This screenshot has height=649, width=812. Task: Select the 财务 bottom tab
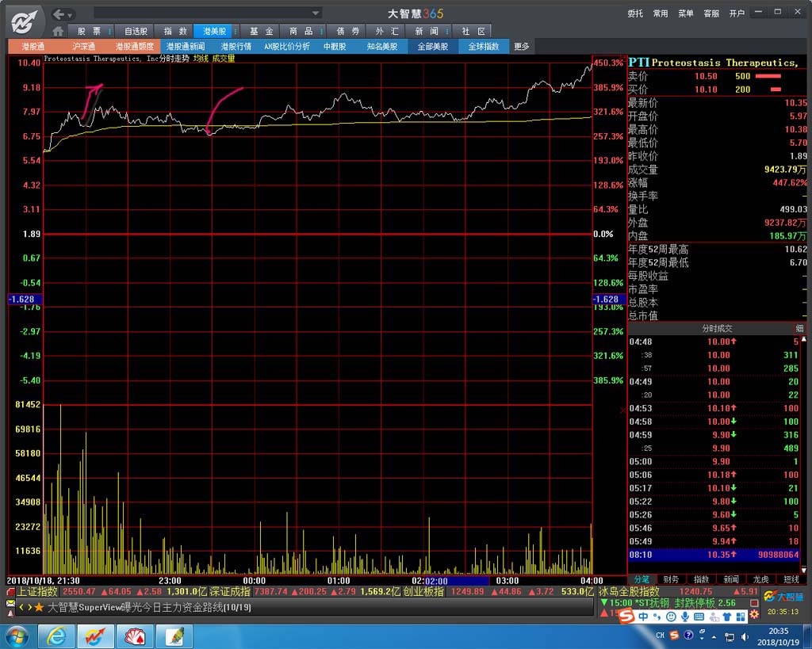point(671,579)
